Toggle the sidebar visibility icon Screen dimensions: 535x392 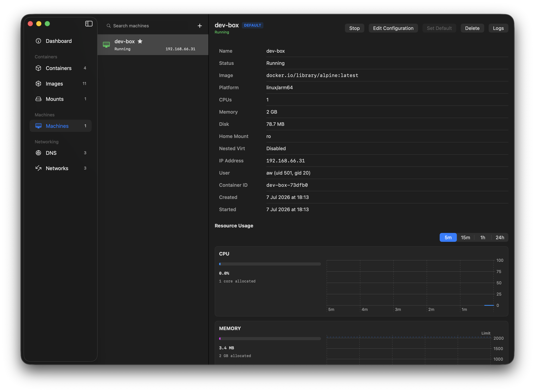tap(89, 24)
